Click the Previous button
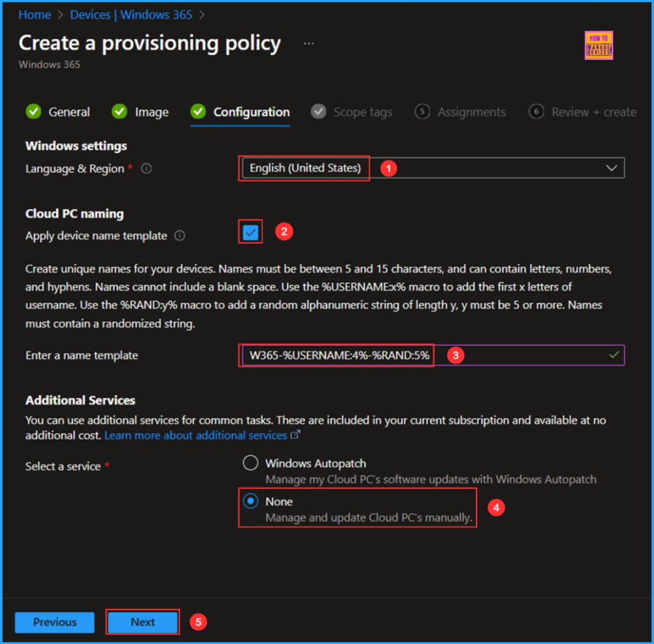Viewport: 654px width, 644px height. tap(55, 622)
